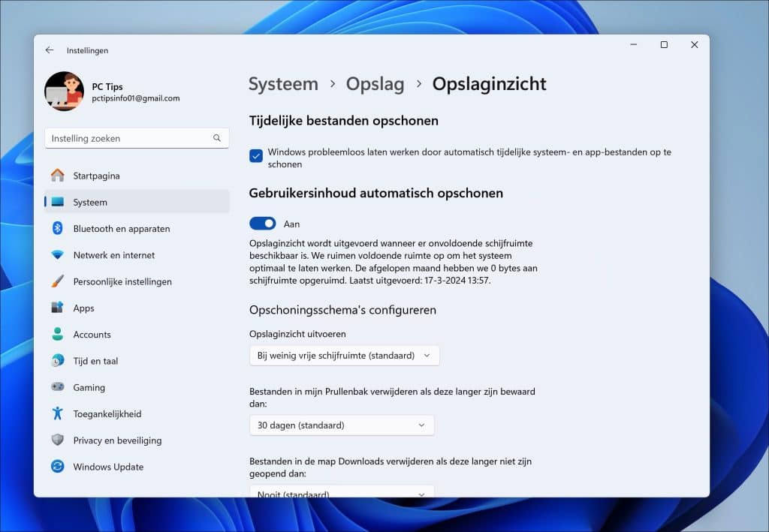Screen dimensions: 769x532
Task: Click the Bluetooth icon in sidebar
Action: (57, 228)
